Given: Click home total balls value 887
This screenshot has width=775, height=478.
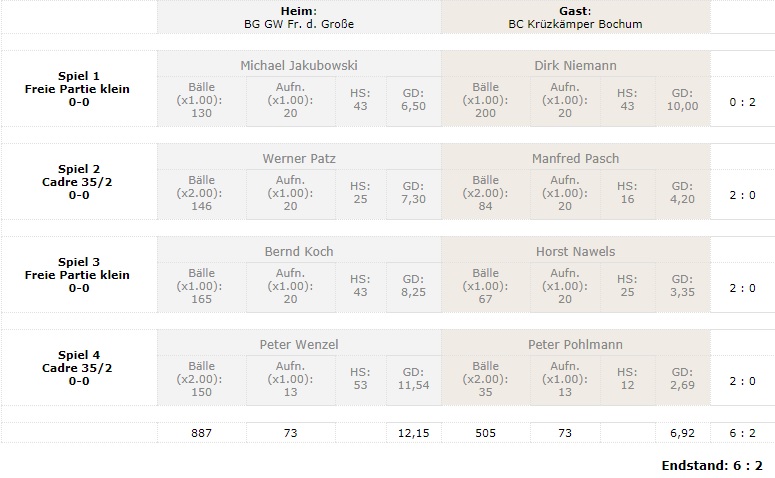Looking at the screenshot, I should coord(199,433).
